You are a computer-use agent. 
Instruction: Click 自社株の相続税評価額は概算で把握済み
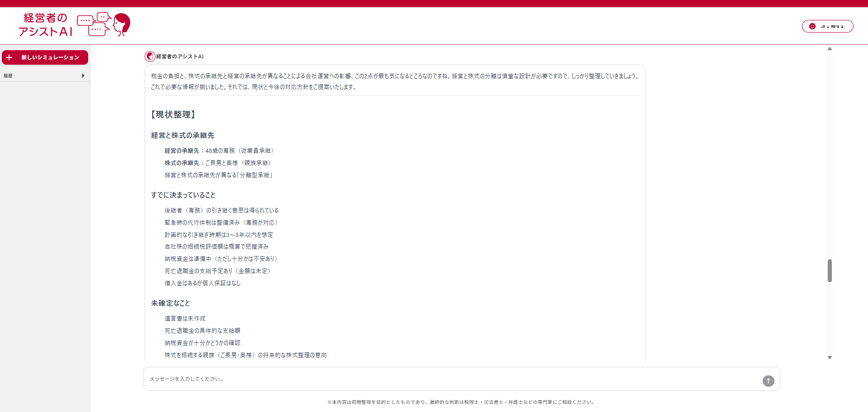(x=217, y=246)
